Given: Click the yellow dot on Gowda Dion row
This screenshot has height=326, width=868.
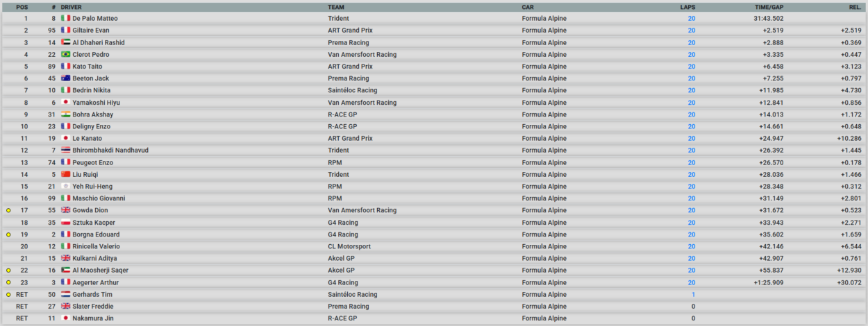Looking at the screenshot, I should (8, 210).
